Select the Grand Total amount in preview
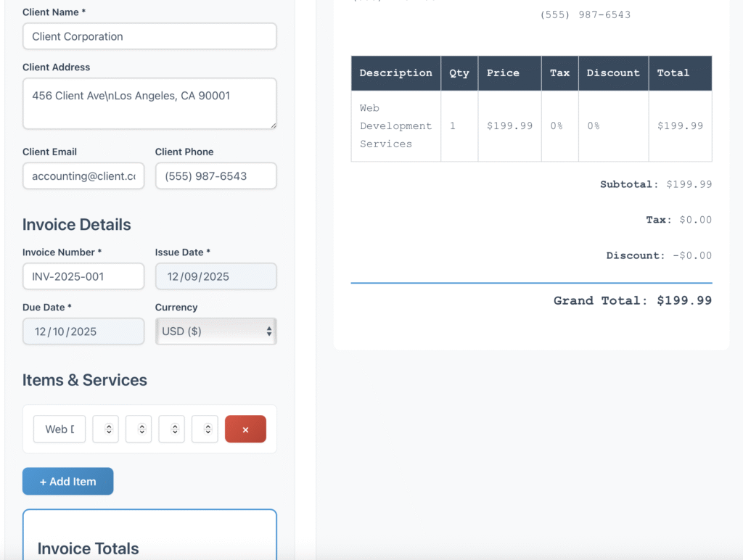The image size is (743, 560). 683,300
